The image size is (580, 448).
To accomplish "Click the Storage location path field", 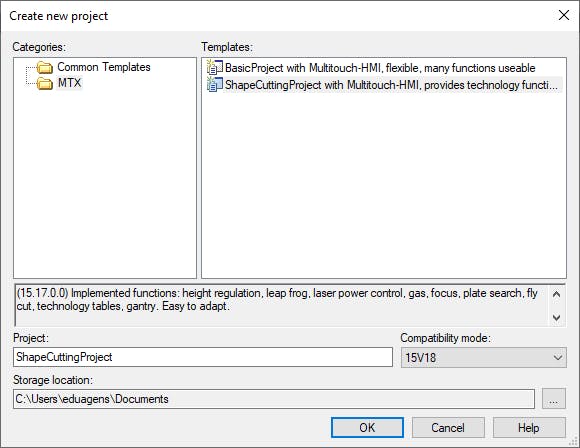I will pyautogui.click(x=274, y=399).
